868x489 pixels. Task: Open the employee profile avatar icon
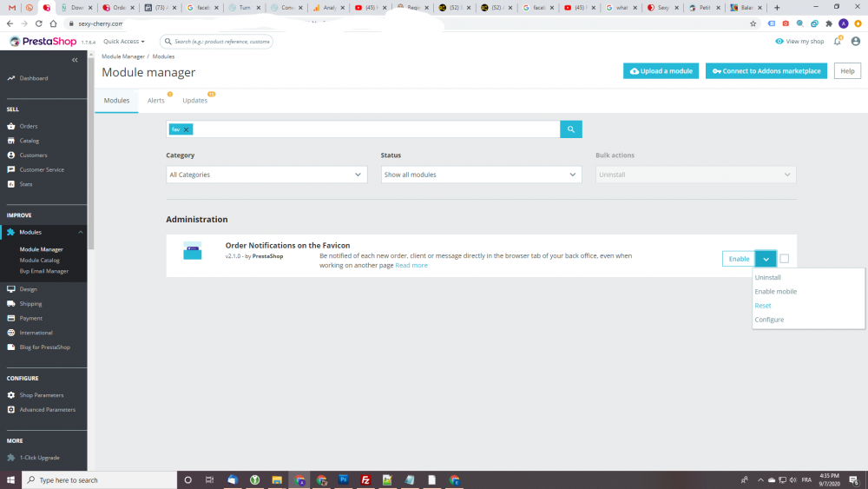(855, 42)
